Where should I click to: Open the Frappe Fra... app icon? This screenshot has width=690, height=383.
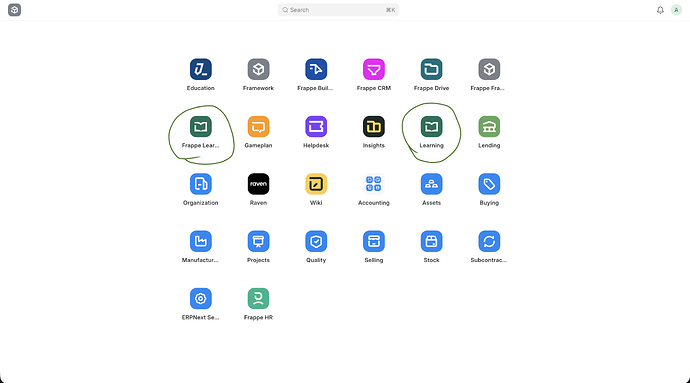pyautogui.click(x=489, y=70)
